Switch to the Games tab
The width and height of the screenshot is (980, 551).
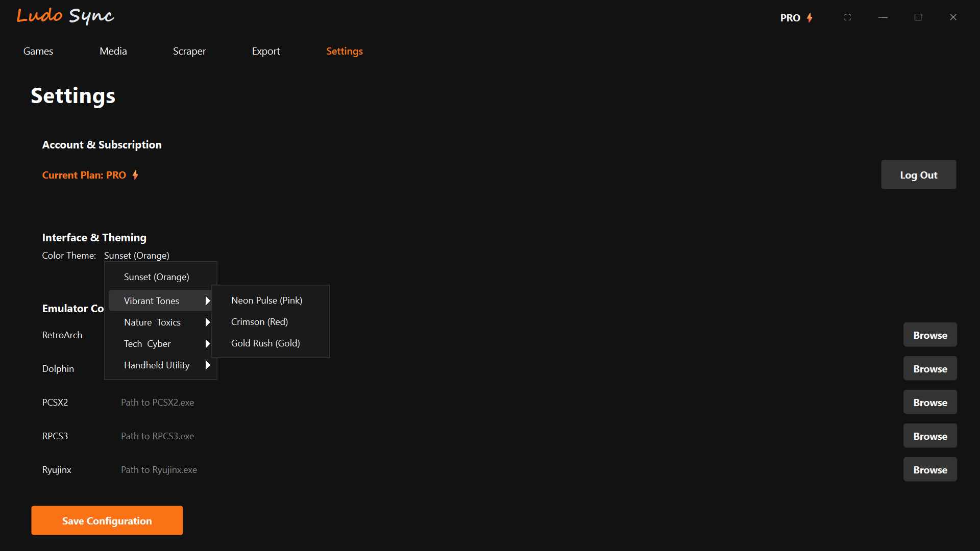[x=38, y=51]
